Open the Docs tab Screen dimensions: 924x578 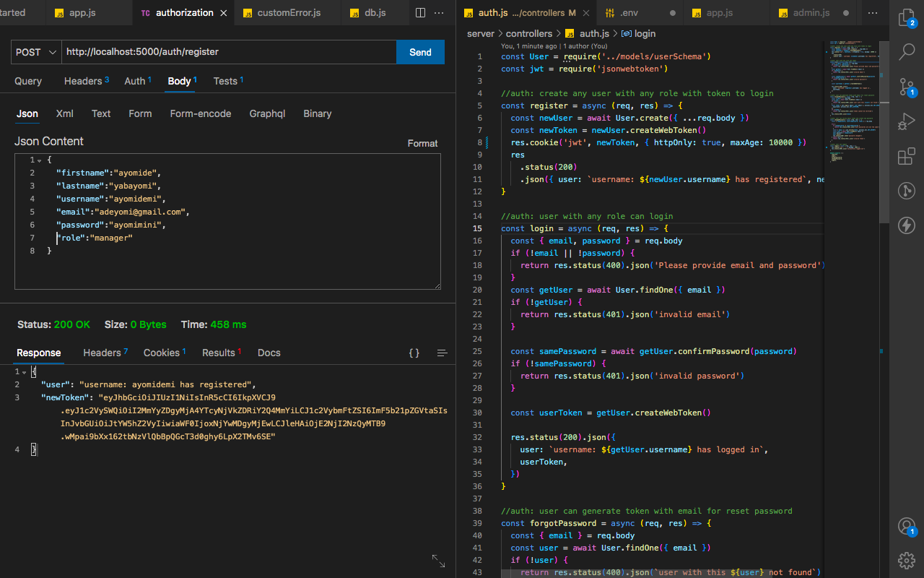(x=269, y=353)
